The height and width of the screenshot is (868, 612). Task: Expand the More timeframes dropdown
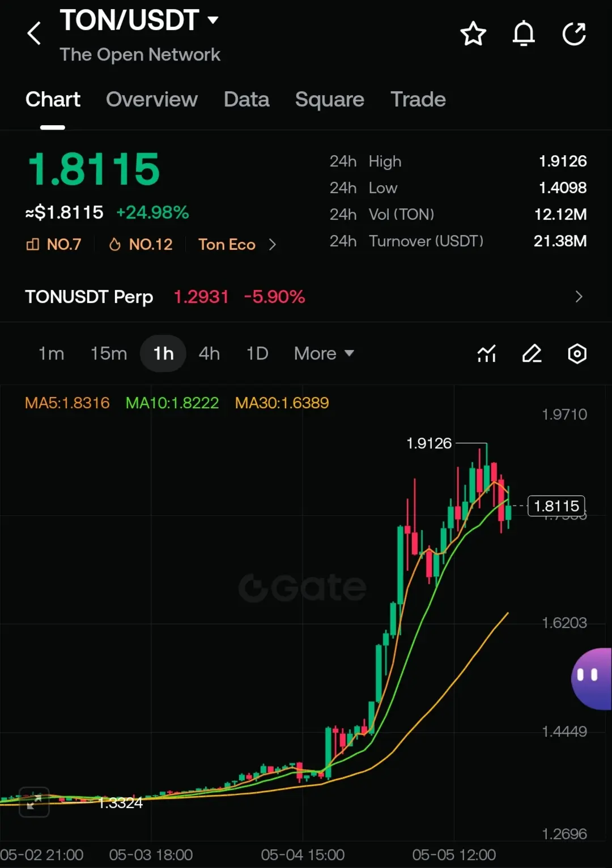pyautogui.click(x=324, y=354)
